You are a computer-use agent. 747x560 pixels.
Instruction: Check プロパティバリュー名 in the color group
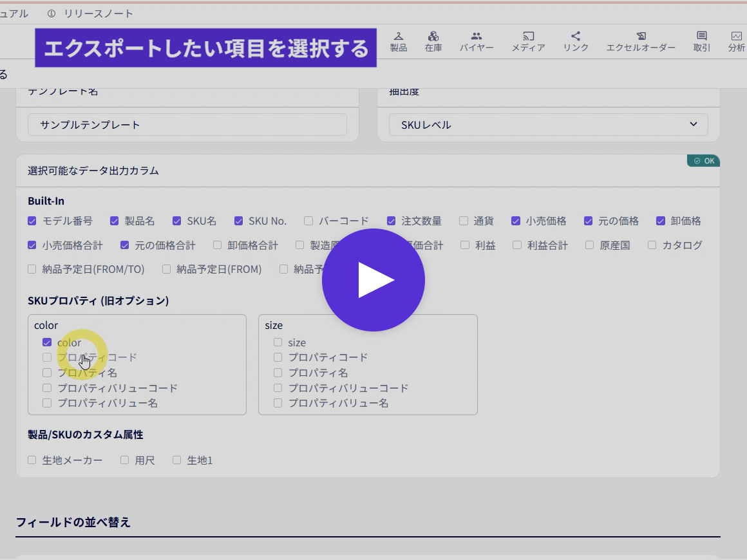tap(46, 403)
